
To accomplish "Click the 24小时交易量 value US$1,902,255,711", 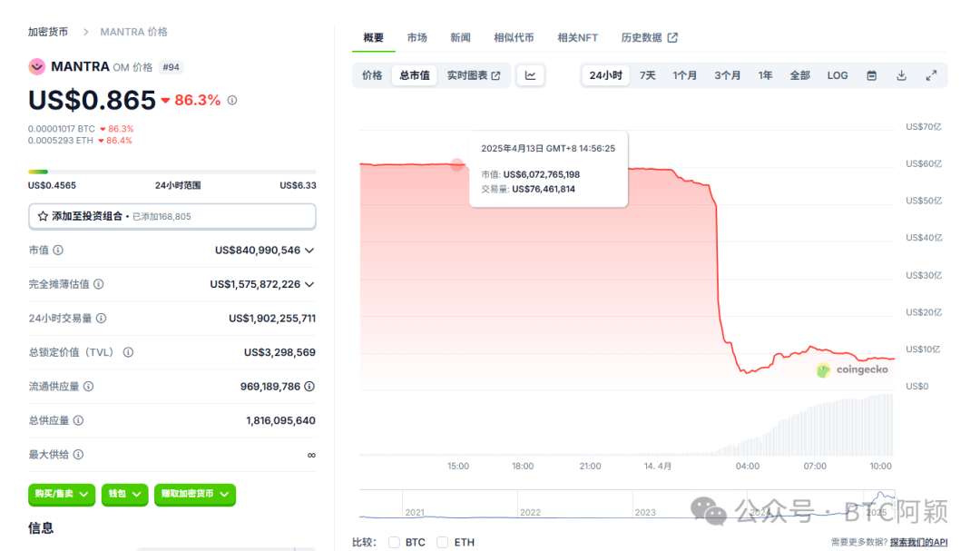I will pyautogui.click(x=272, y=319).
